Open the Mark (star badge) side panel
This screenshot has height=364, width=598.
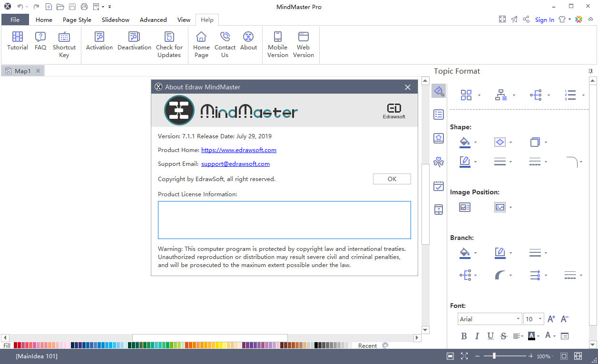[x=439, y=138]
